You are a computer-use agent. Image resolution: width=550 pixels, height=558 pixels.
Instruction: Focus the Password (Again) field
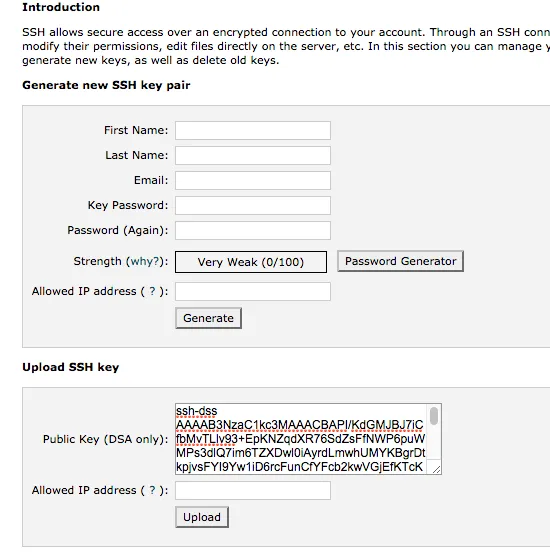253,230
